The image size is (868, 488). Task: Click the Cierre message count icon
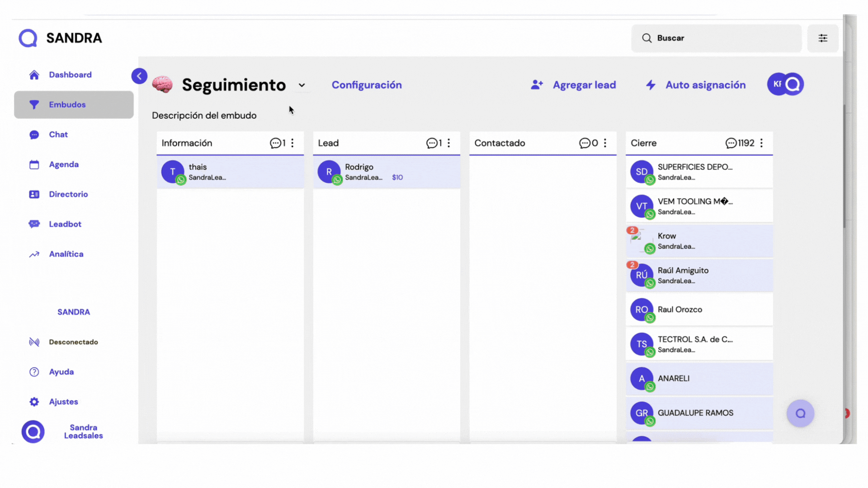coord(731,143)
